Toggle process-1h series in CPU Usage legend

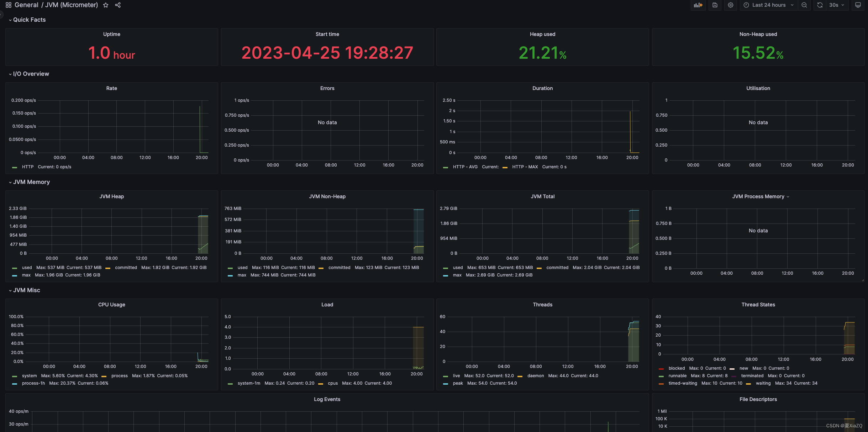pos(33,383)
